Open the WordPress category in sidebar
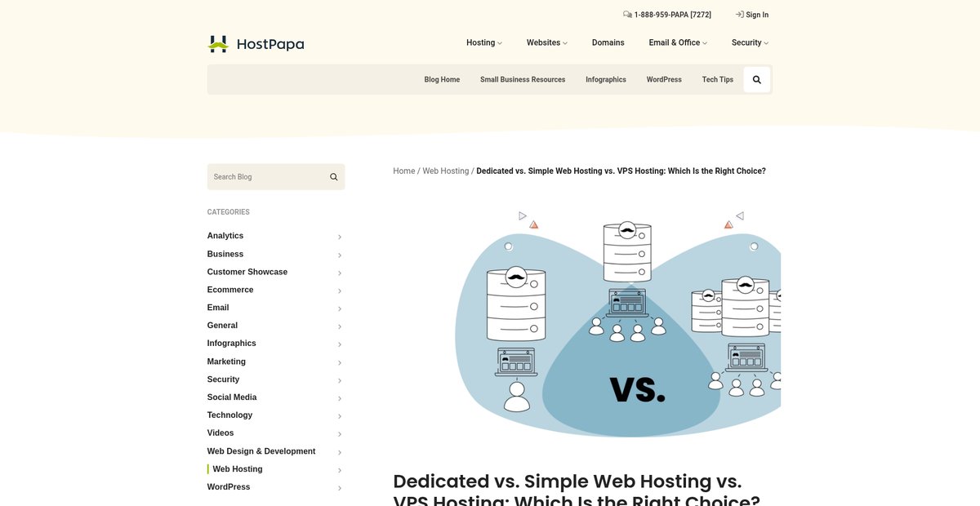Image resolution: width=980 pixels, height=506 pixels. click(229, 487)
